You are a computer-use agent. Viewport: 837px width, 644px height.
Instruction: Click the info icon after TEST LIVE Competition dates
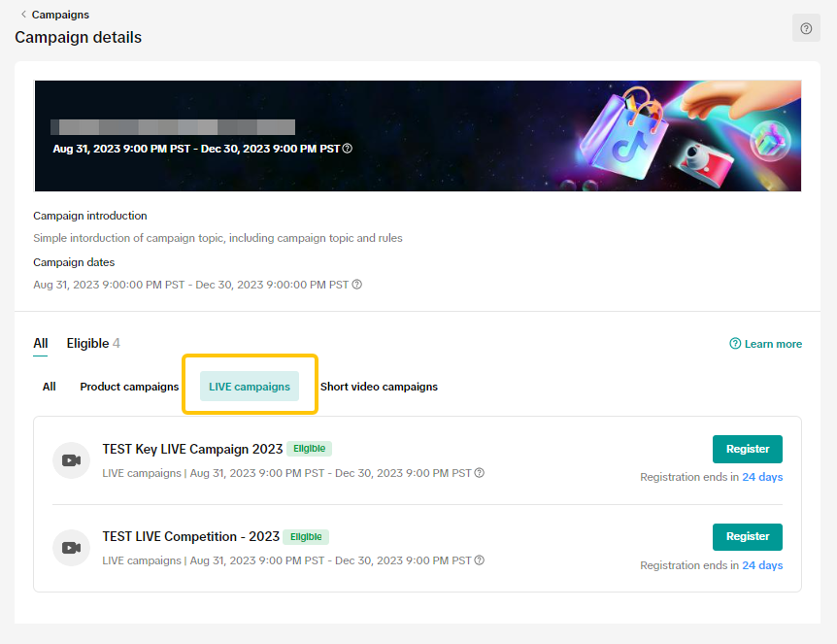click(480, 560)
